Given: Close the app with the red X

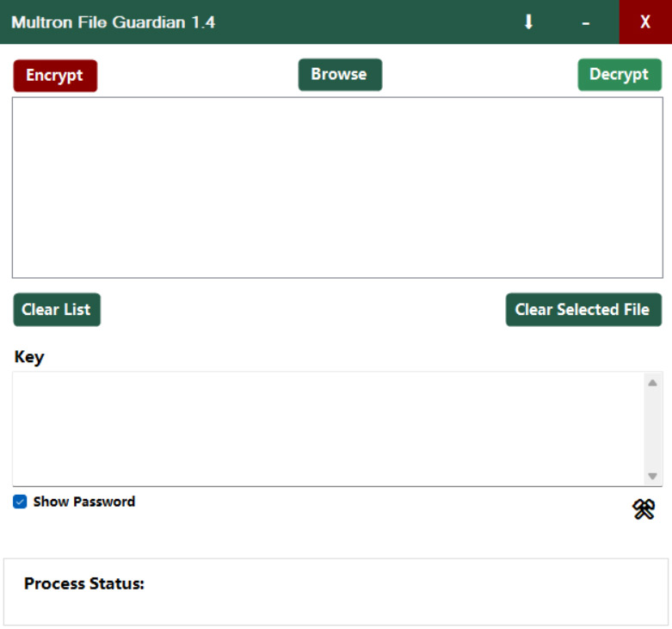Looking at the screenshot, I should click(645, 22).
